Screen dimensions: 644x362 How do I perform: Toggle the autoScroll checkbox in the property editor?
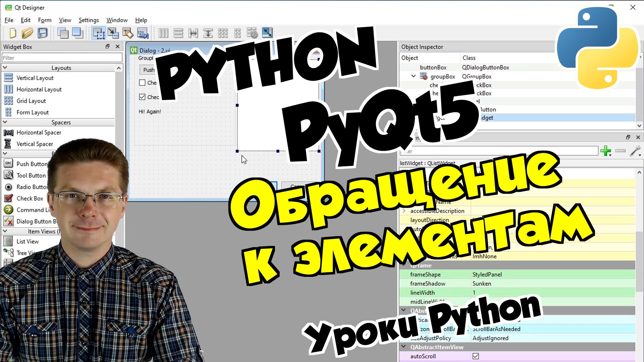click(476, 356)
